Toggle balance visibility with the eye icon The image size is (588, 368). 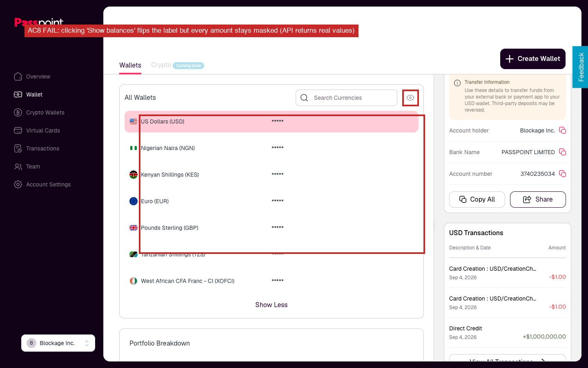point(410,98)
